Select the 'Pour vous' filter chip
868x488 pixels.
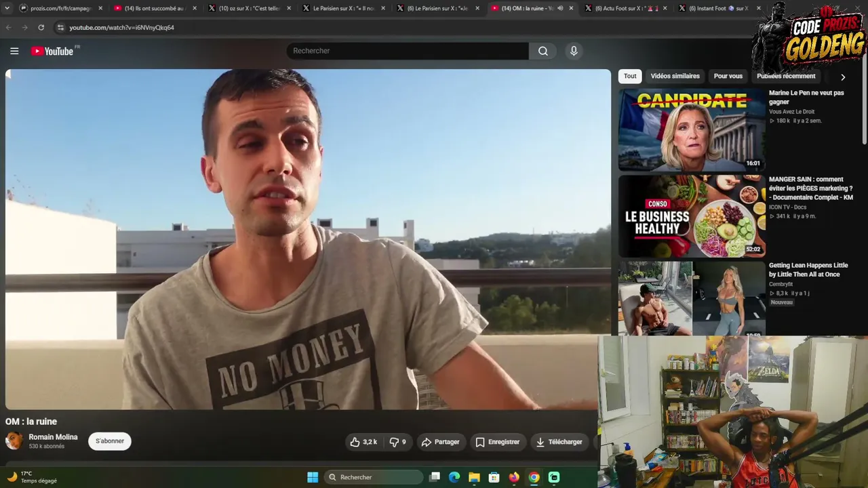728,77
